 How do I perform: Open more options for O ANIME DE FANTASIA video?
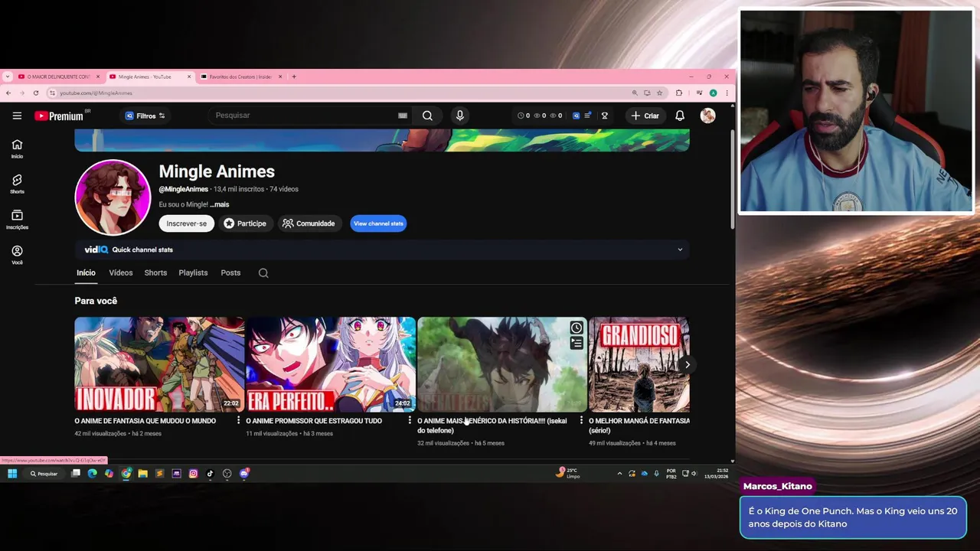pos(238,420)
